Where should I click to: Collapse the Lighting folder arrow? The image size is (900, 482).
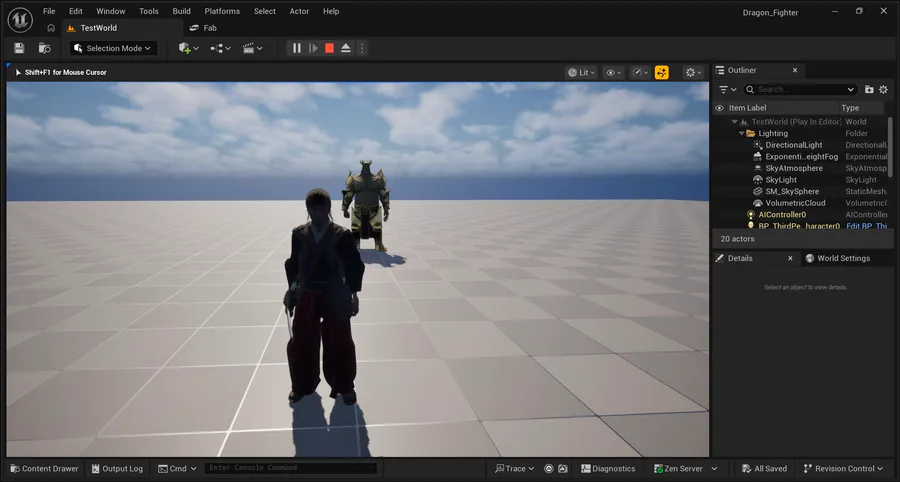(741, 133)
